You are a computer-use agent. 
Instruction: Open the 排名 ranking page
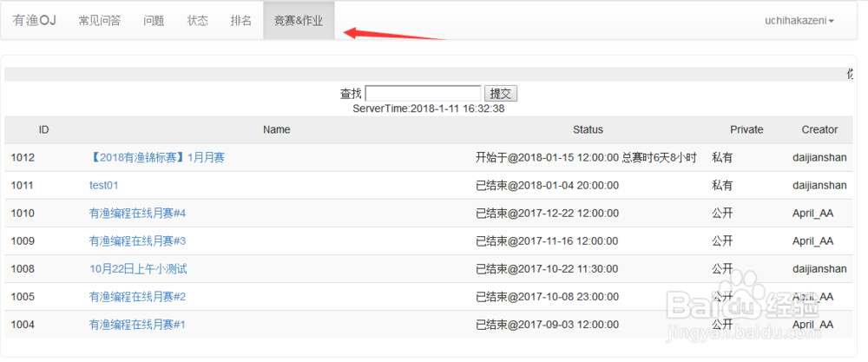click(x=240, y=21)
